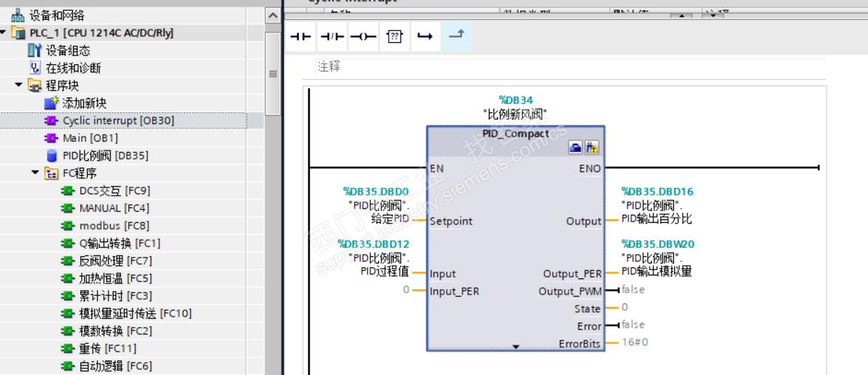Click the 在线和诊断 diagnostics icon
Screen dimensions: 868x375
(x=35, y=68)
